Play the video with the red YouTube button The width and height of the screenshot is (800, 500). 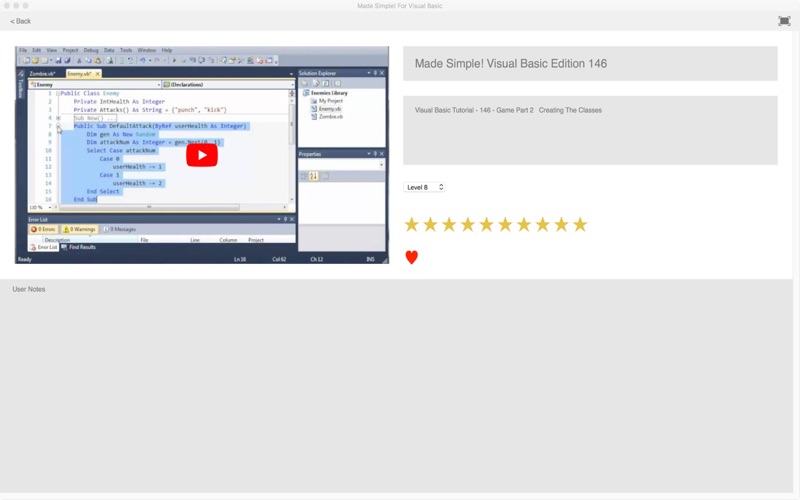click(202, 155)
